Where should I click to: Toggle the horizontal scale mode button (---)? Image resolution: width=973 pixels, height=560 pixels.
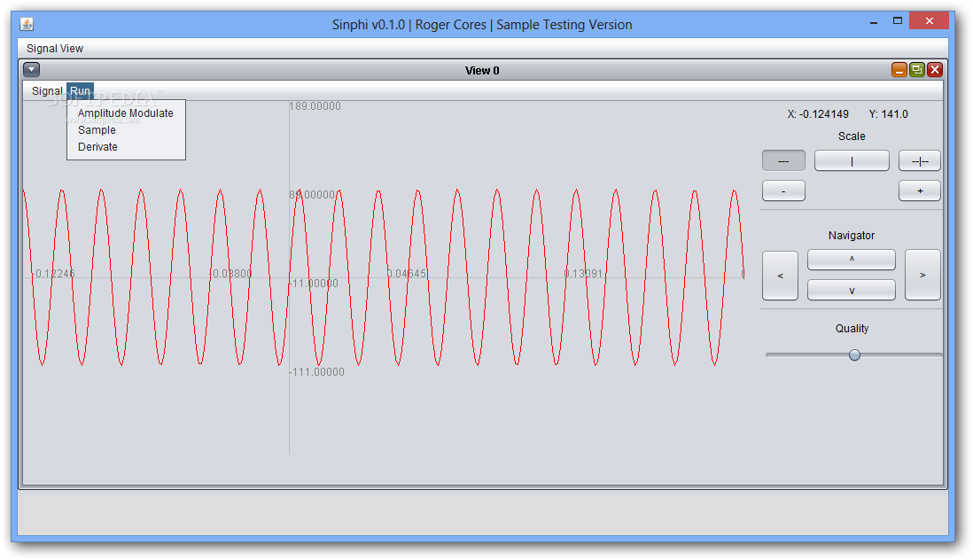pyautogui.click(x=783, y=160)
